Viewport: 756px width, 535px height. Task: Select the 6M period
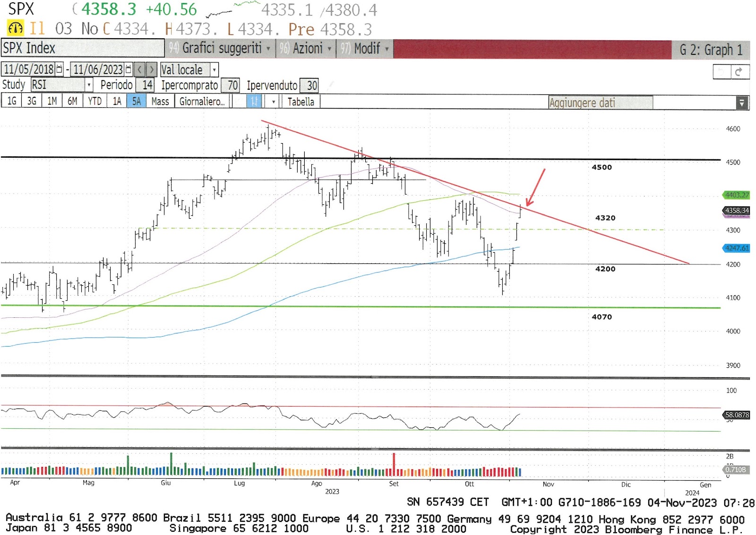click(x=72, y=101)
